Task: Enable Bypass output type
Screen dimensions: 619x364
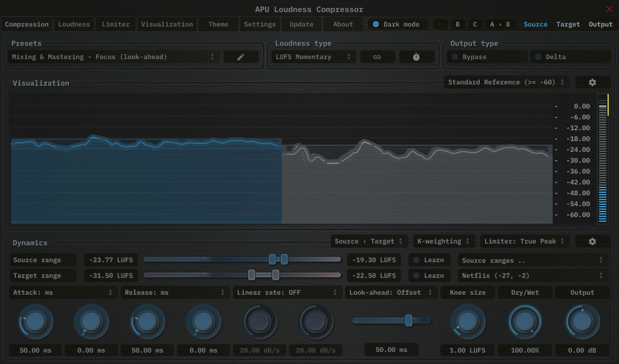Action: click(x=486, y=56)
